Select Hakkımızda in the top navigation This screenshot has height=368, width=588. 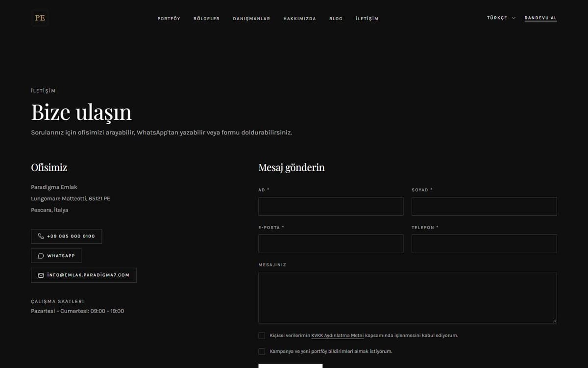[x=300, y=19]
